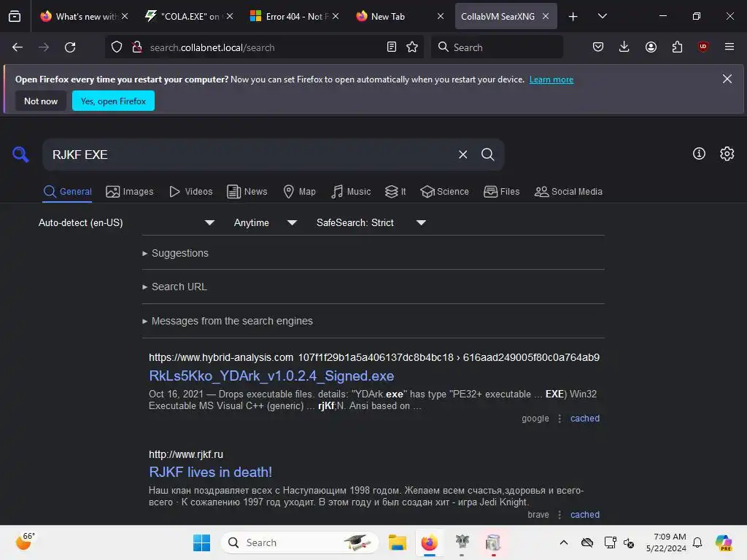
Task: Select the It search category
Action: pos(395,192)
